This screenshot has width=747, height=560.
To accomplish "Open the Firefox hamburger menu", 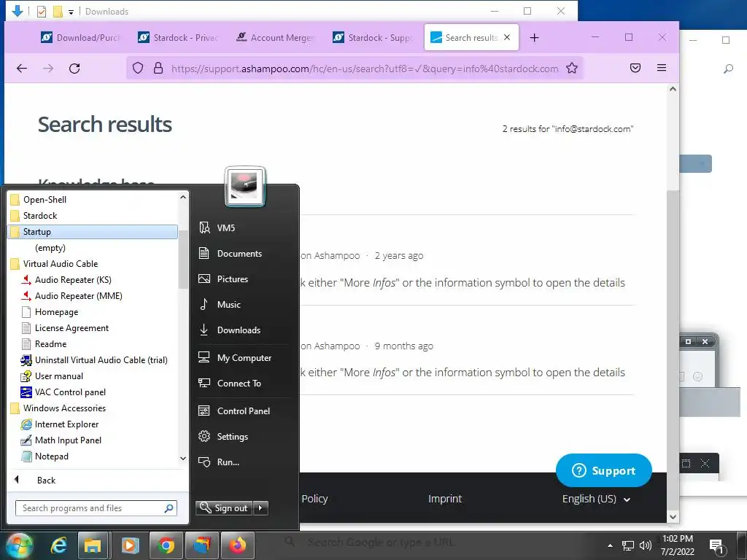I will click(x=662, y=68).
